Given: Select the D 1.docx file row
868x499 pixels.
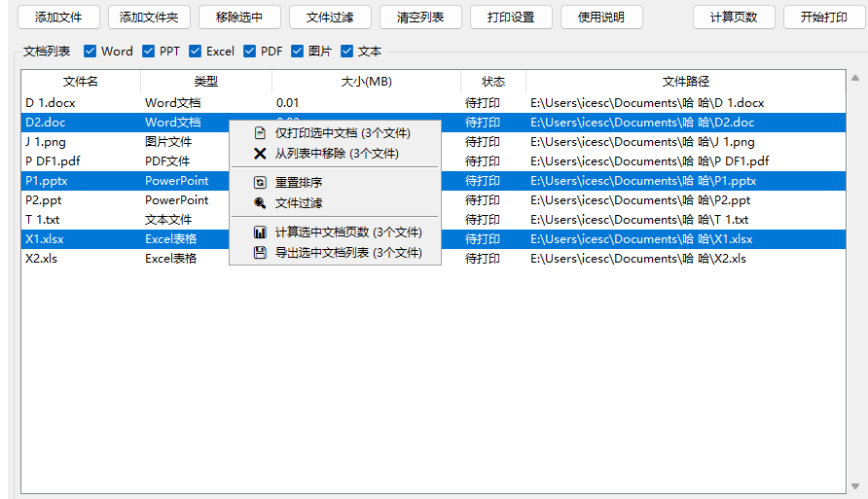Looking at the screenshot, I should [x=433, y=103].
